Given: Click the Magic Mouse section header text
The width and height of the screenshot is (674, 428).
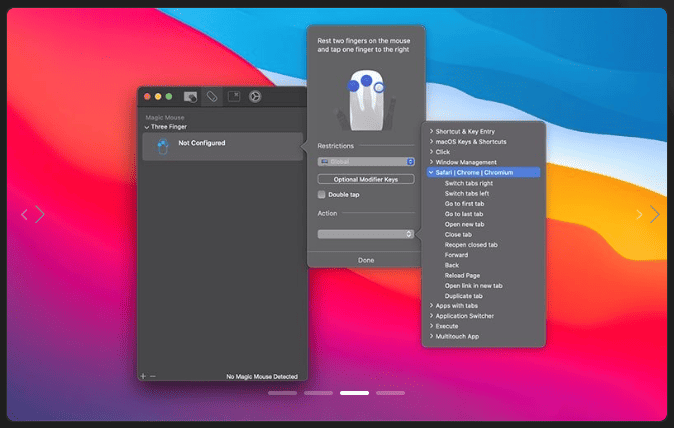Looking at the screenshot, I should click(165, 117).
